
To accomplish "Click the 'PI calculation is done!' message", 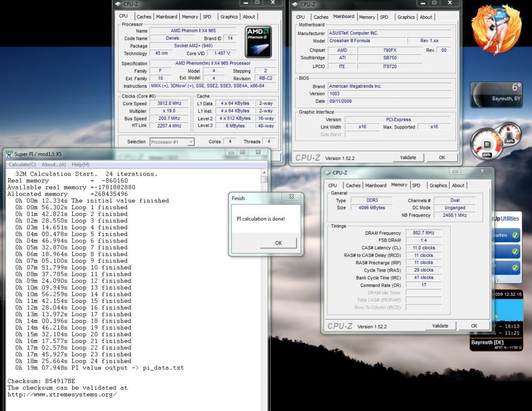I will (x=260, y=219).
